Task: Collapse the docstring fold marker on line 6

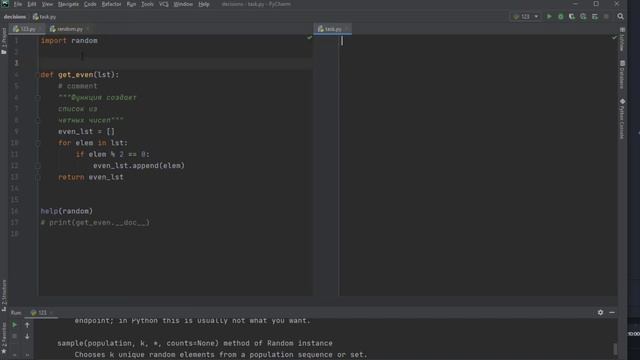Action: 38,98
